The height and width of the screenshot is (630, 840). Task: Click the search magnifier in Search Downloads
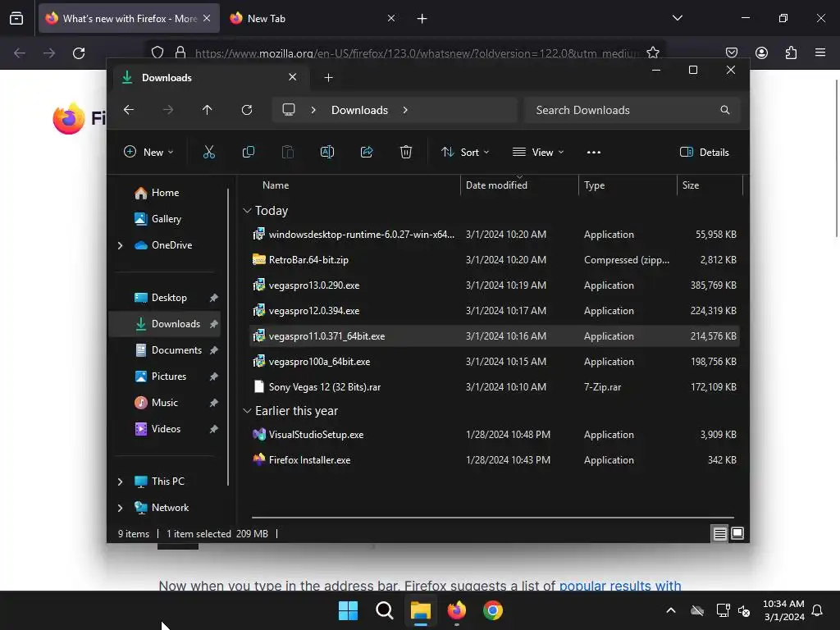click(725, 110)
